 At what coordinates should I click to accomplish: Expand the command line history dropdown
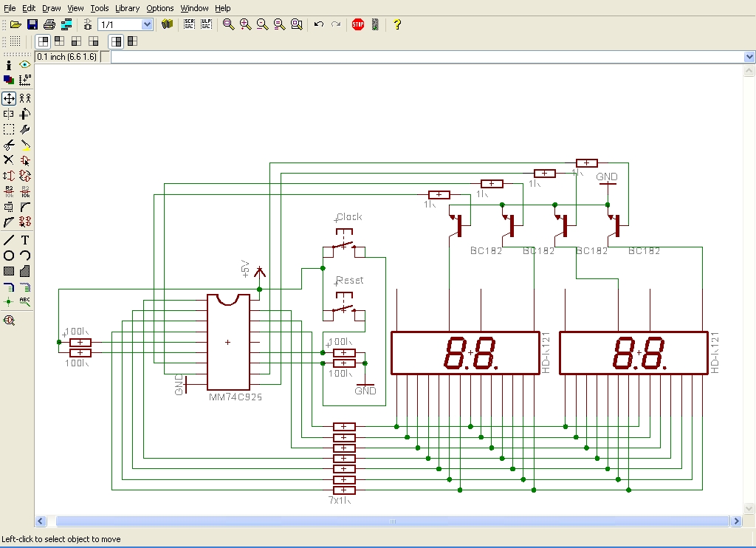coord(749,57)
